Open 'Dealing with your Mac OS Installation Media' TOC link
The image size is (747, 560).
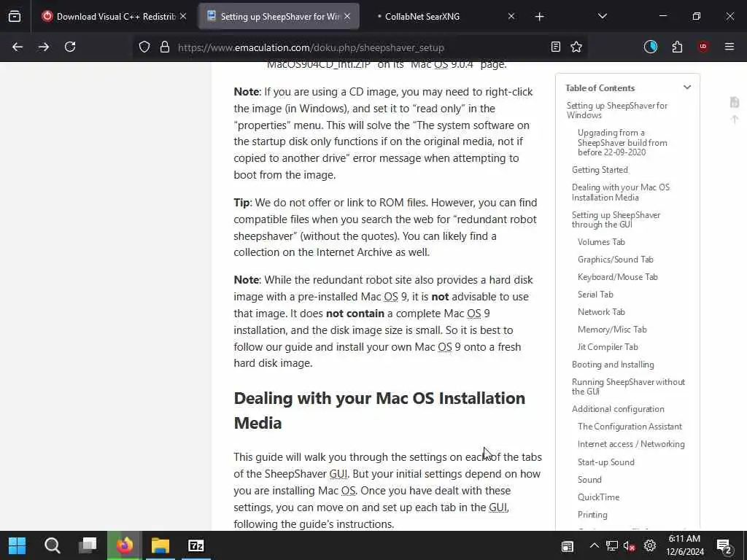tap(621, 192)
